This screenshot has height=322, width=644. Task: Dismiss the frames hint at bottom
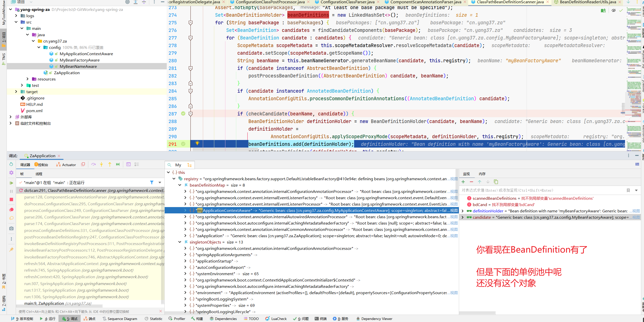pos(161,311)
